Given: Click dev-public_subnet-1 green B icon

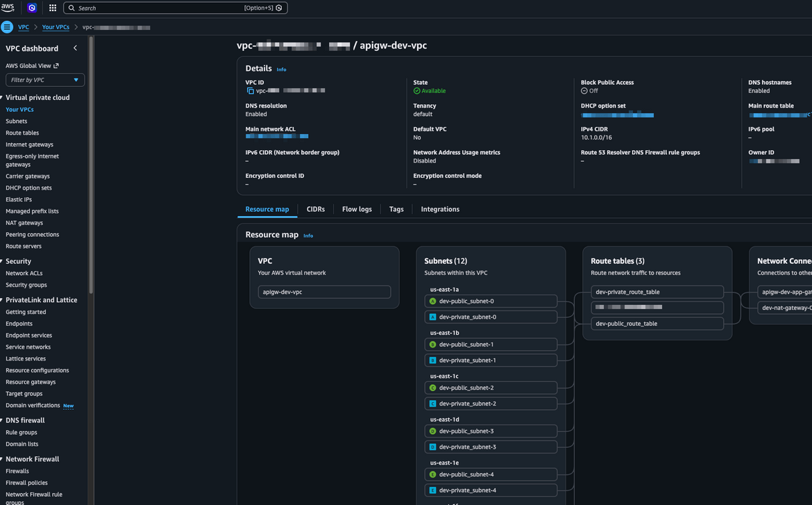Looking at the screenshot, I should 433,345.
